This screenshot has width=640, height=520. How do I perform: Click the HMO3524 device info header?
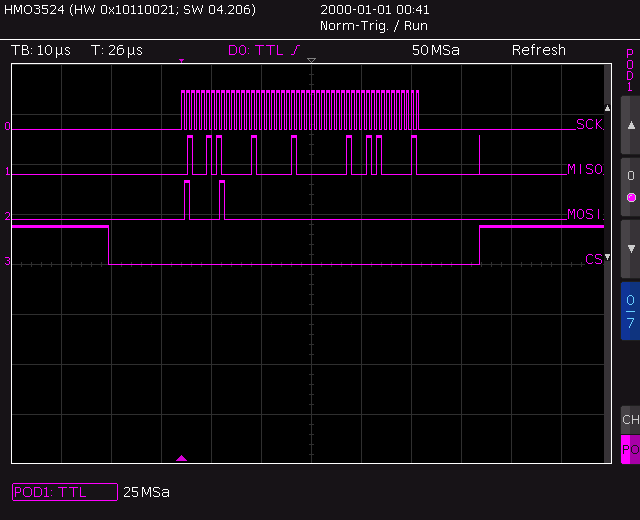(x=130, y=9)
